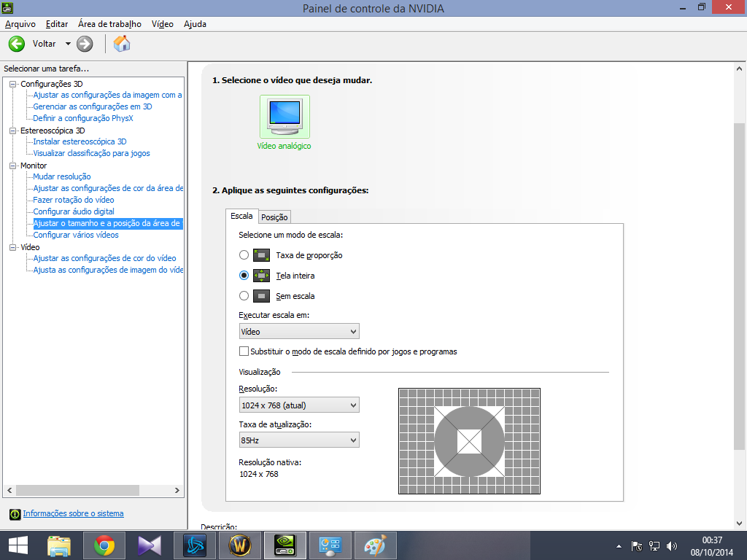Click main panel scroll up arrow
Image resolution: width=747 pixels, height=560 pixels.
point(739,69)
